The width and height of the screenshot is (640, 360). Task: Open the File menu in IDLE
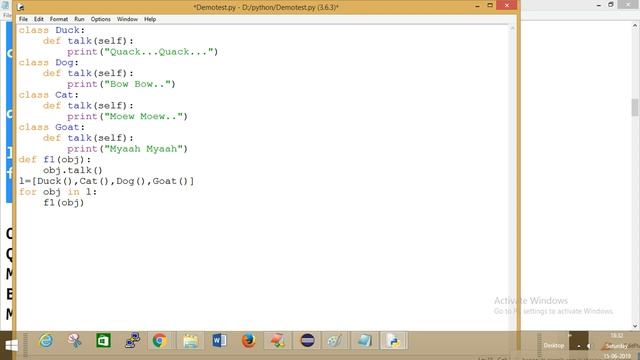[23, 19]
